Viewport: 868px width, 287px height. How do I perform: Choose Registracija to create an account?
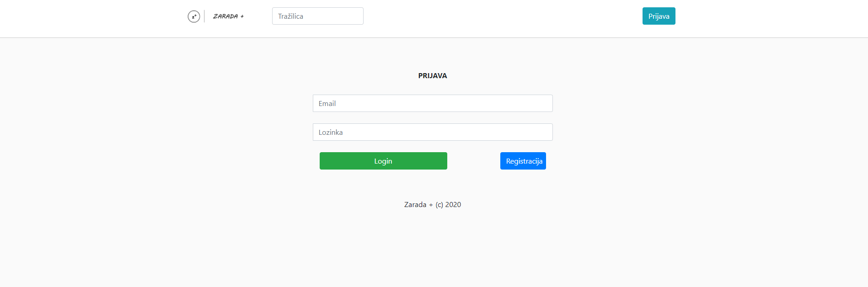click(x=523, y=161)
